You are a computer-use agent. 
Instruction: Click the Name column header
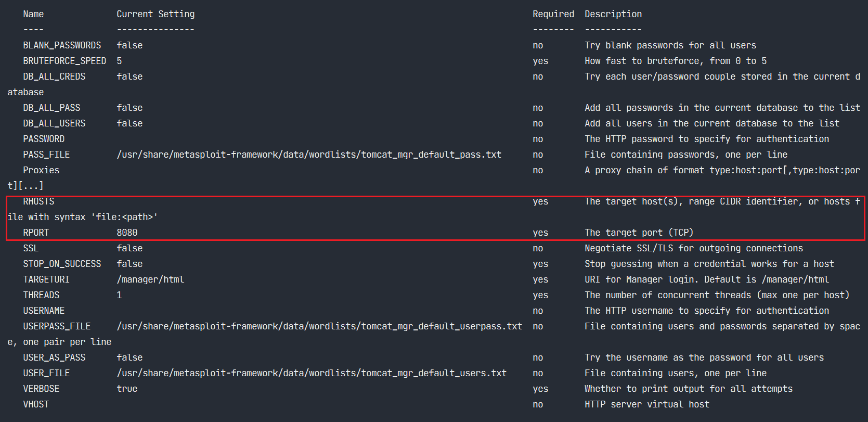33,14
